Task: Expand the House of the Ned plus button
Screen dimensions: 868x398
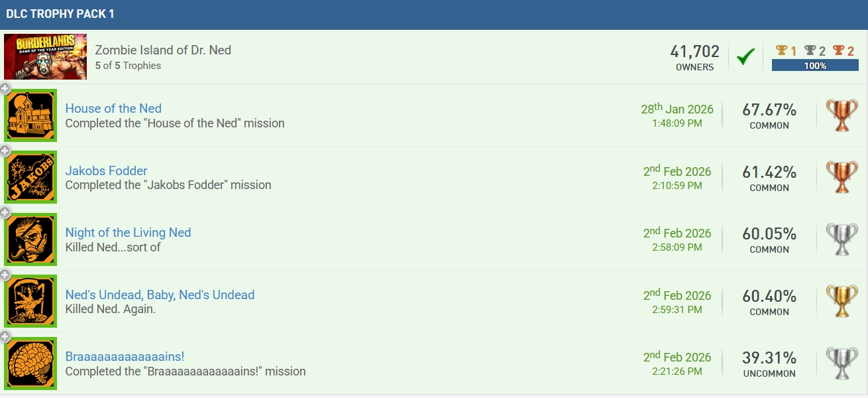Action: coord(5,89)
